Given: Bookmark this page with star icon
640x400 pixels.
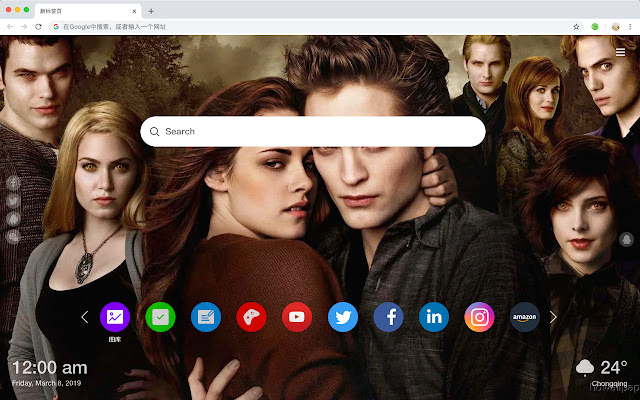Looking at the screenshot, I should pyautogui.click(x=576, y=27).
